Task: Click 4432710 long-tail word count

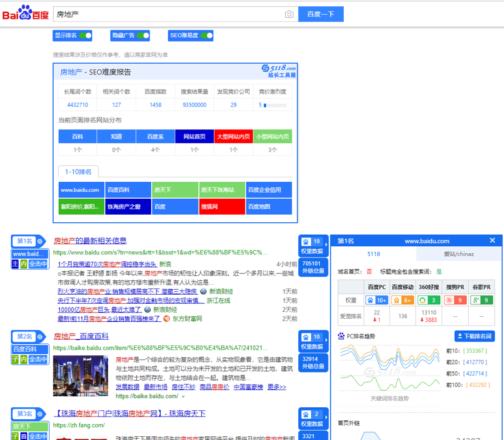Action: click(x=78, y=105)
